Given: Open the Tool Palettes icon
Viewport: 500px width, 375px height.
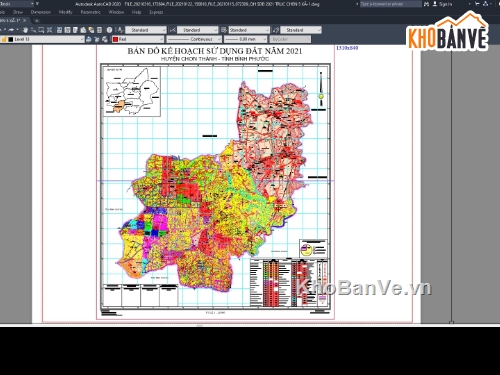Looking at the screenshot, I should point(75,30).
